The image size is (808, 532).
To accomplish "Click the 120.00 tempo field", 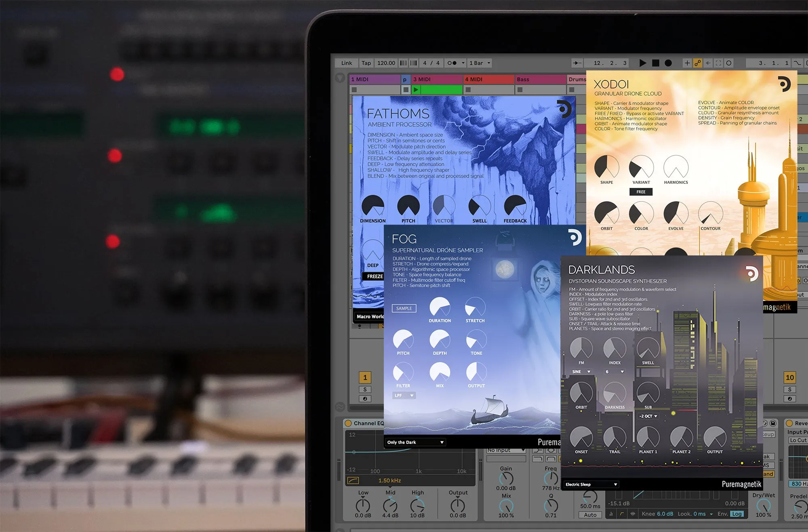I will click(x=386, y=63).
